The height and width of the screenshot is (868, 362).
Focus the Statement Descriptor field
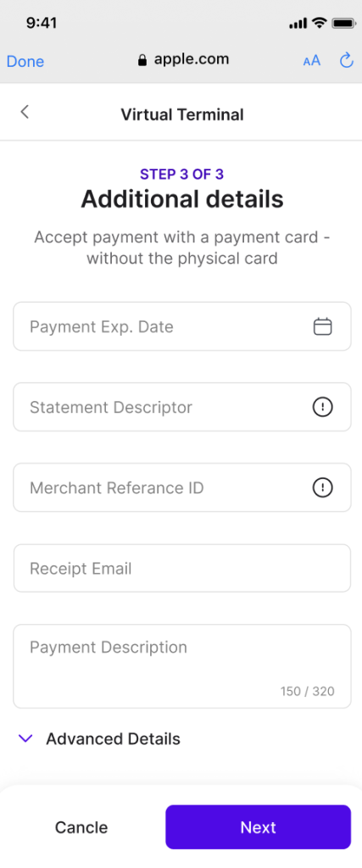point(182,407)
